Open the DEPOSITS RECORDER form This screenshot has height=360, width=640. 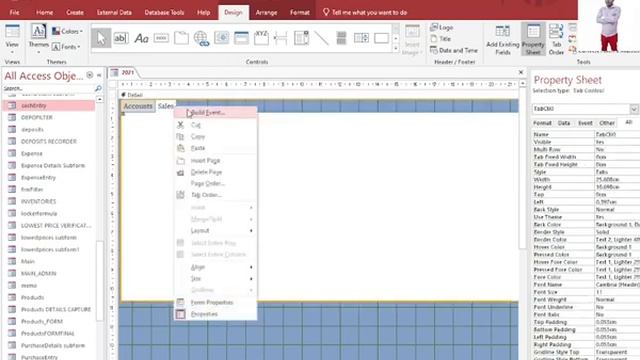[x=49, y=141]
